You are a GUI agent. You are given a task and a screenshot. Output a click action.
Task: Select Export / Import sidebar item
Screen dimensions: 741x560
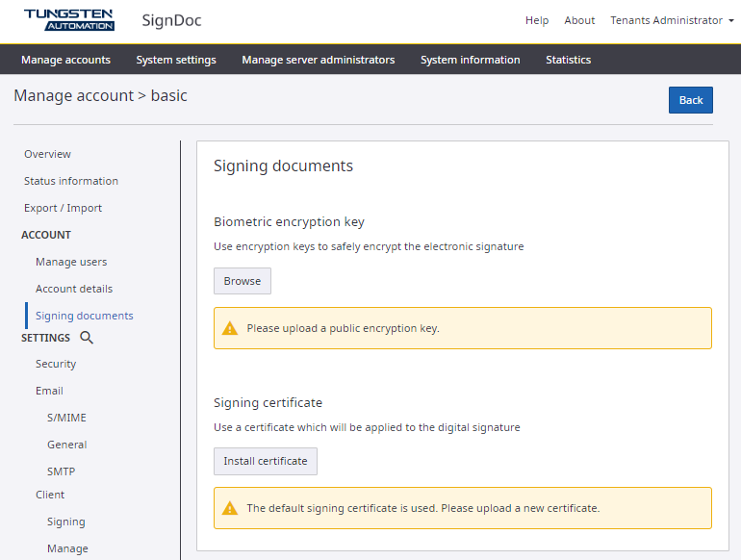pos(63,208)
